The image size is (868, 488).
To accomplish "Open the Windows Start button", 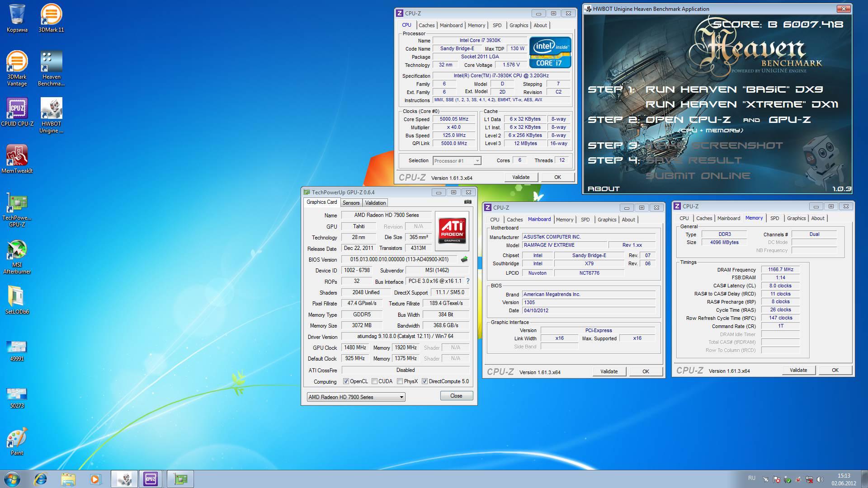I will pos(12,479).
